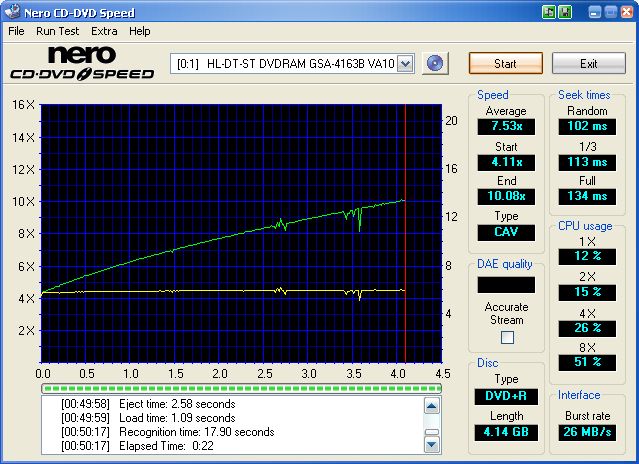Image resolution: width=639 pixels, height=464 pixels.
Task: Click the green copy icon in title bar
Action: (x=549, y=12)
